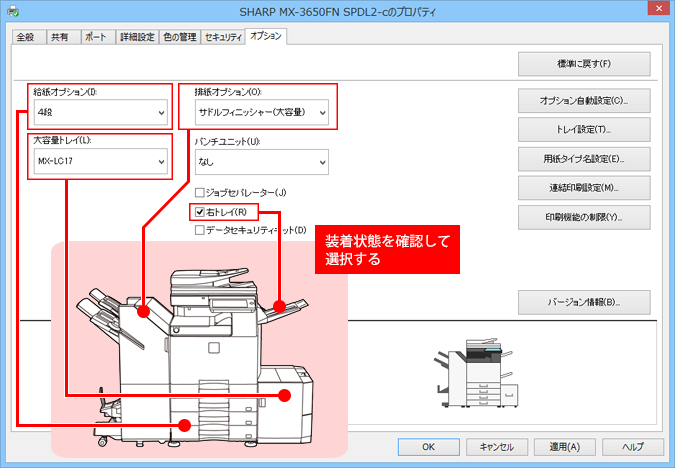Expand the 排紙オプション dropdown with サドルフィニッシャー

(262, 112)
